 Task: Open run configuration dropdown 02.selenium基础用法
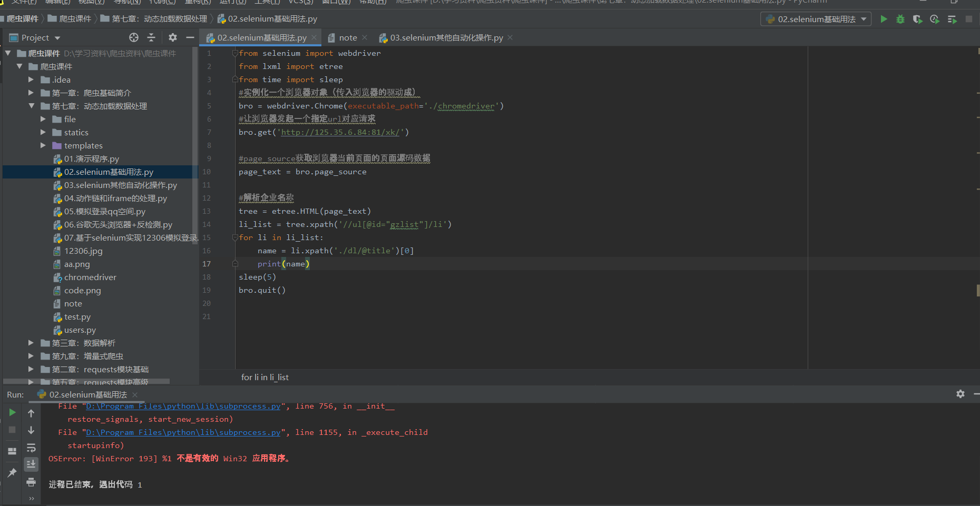point(816,19)
